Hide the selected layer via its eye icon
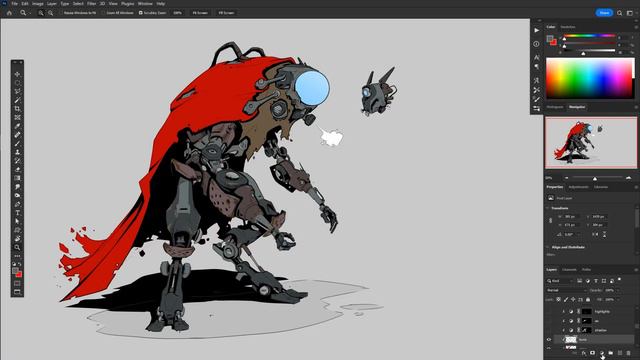Screen dimensions: 640x360 pyautogui.click(x=549, y=340)
